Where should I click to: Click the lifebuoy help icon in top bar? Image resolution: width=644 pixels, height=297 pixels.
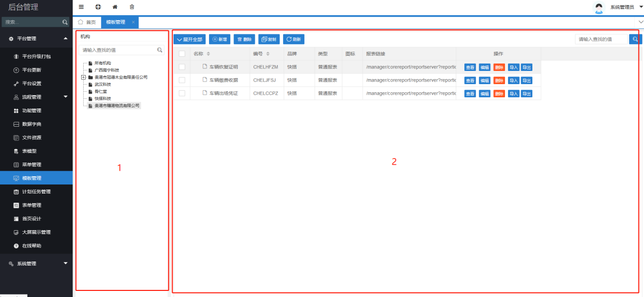(x=98, y=7)
